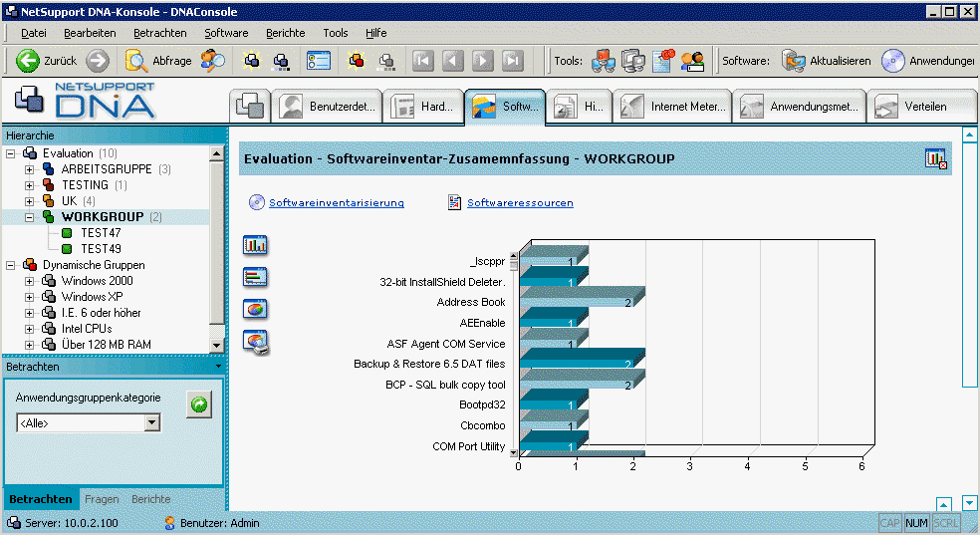
Task: Select the horizontal bar chart view icon
Action: coord(255,277)
